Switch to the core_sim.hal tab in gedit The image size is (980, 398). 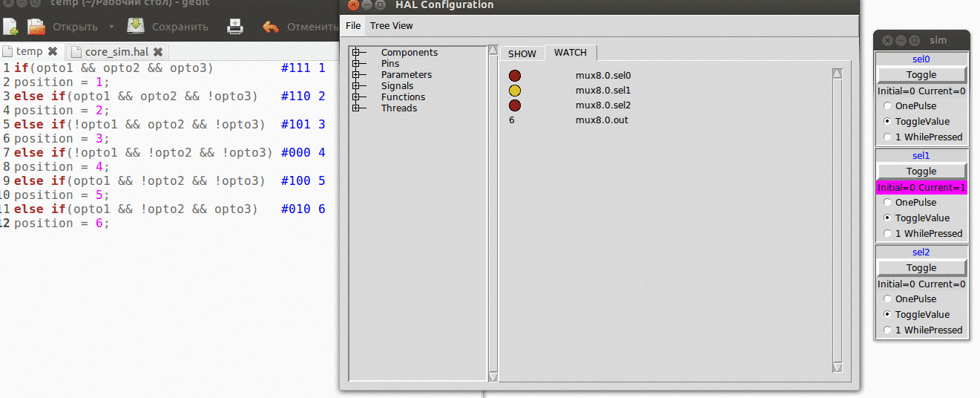pos(116,52)
